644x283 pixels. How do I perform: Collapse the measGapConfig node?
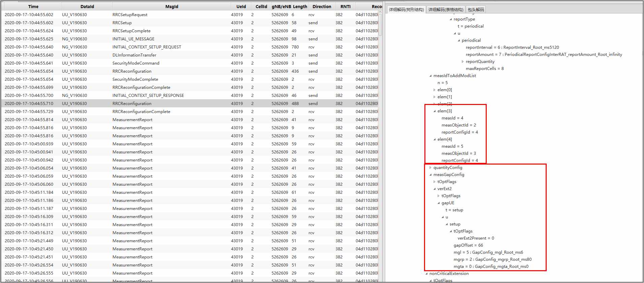coord(430,175)
